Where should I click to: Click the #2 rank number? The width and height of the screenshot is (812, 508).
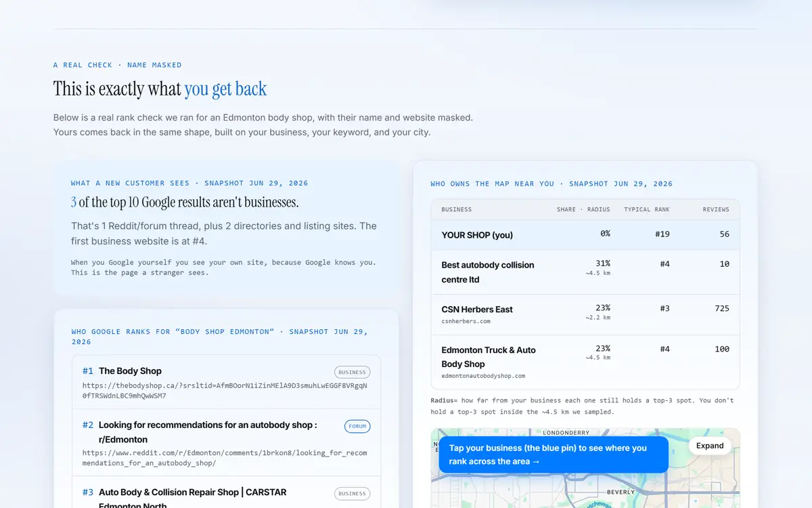88,425
